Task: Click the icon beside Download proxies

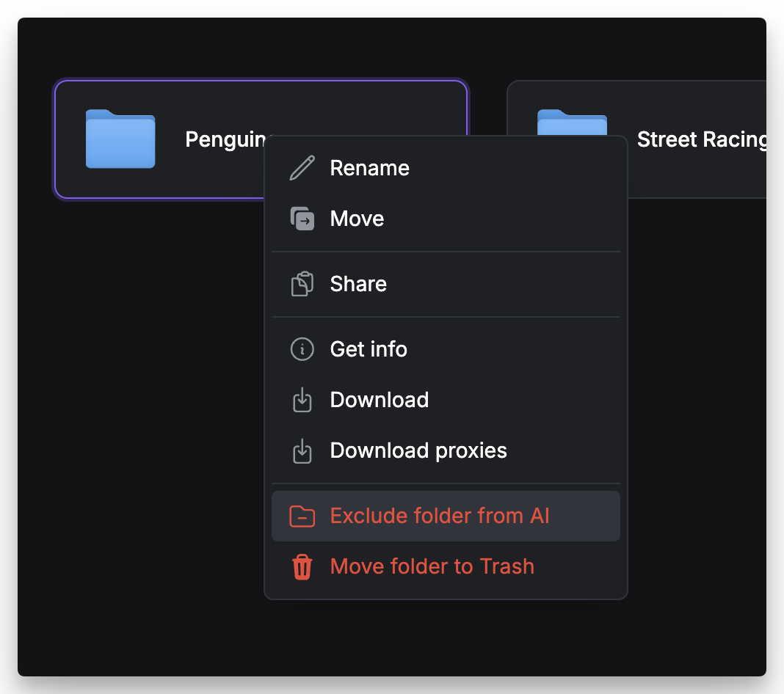Action: (302, 450)
